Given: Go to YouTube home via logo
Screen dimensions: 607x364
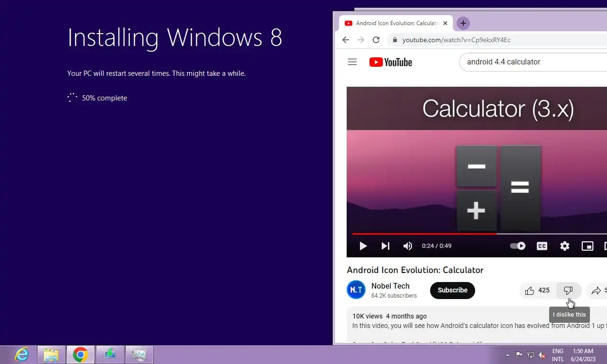Looking at the screenshot, I should tap(391, 62).
